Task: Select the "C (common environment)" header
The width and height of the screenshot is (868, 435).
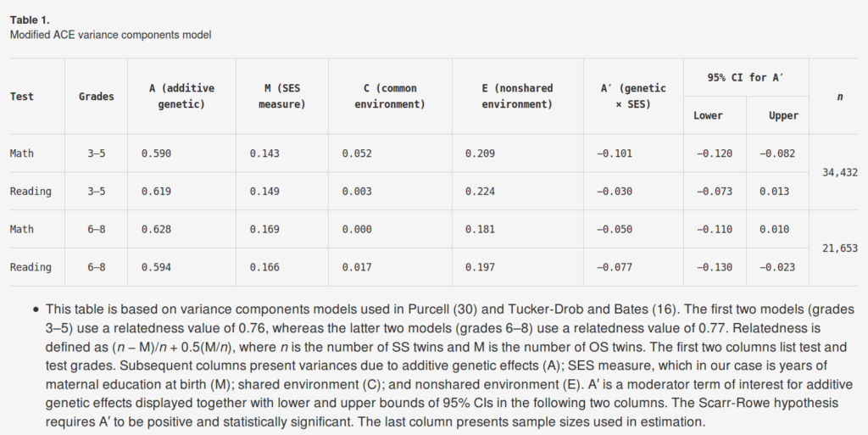Action: point(383,96)
